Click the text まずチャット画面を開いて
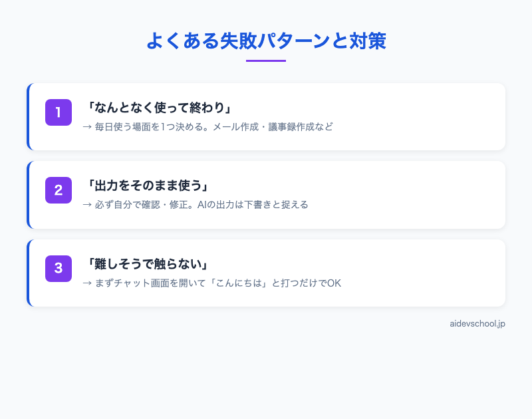The image size is (532, 419). click(150, 283)
